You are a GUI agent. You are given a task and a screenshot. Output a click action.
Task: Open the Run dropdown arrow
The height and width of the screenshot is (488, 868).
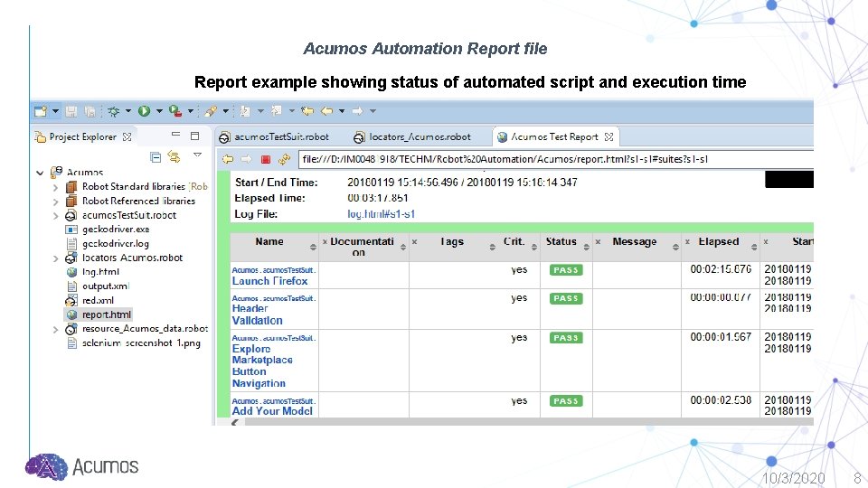pyautogui.click(x=159, y=111)
